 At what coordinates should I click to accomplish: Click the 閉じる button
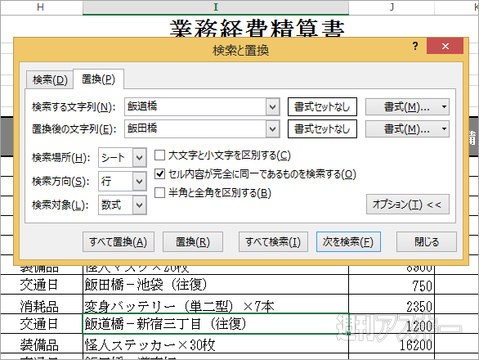(426, 242)
